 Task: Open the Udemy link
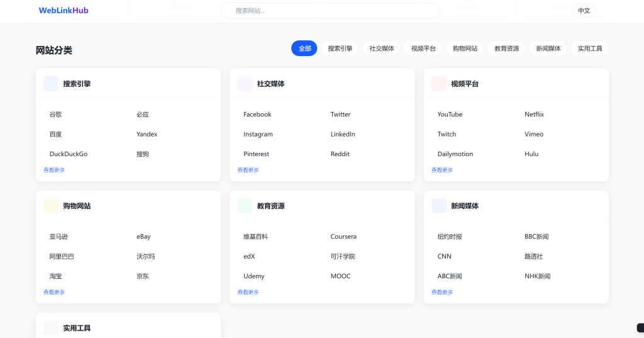click(254, 276)
